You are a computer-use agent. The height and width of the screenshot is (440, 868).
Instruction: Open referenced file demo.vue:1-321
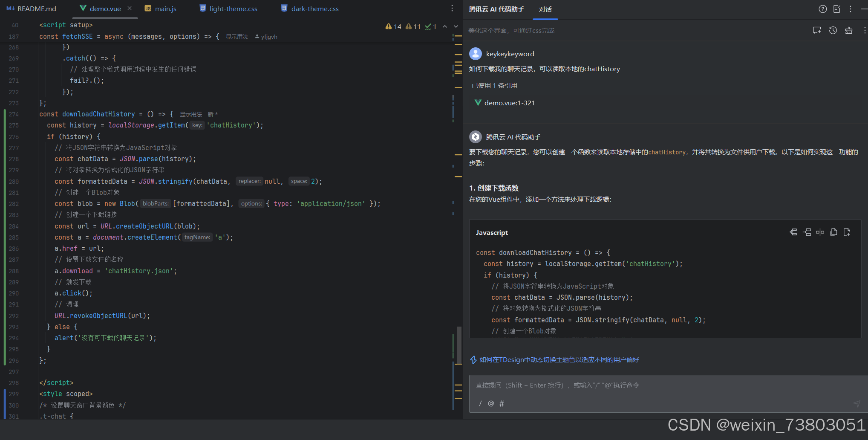[505, 103]
